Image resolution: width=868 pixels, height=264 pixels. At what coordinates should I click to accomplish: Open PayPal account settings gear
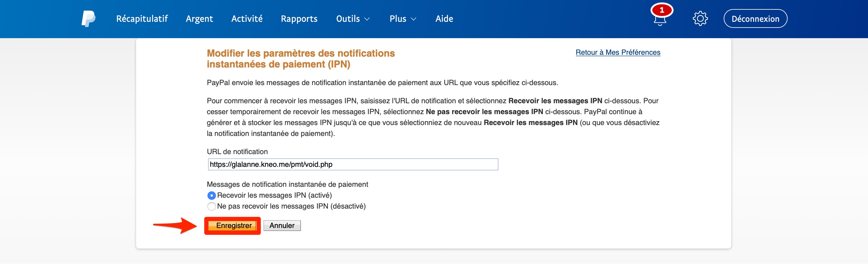tap(700, 18)
